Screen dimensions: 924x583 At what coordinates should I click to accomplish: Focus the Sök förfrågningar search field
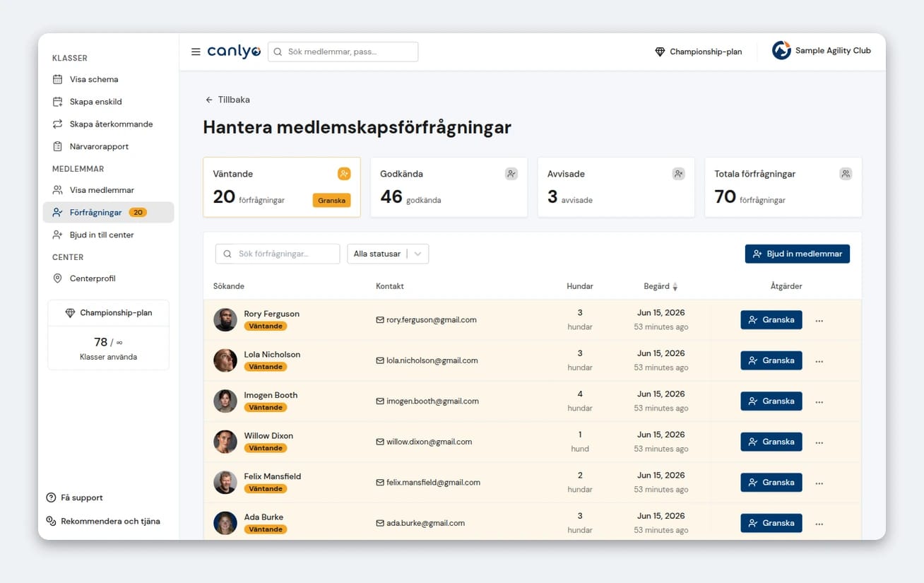click(278, 254)
